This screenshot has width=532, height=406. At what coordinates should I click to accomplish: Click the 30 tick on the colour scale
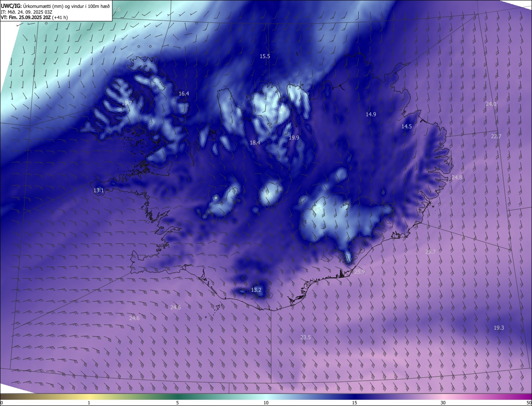tap(443, 403)
